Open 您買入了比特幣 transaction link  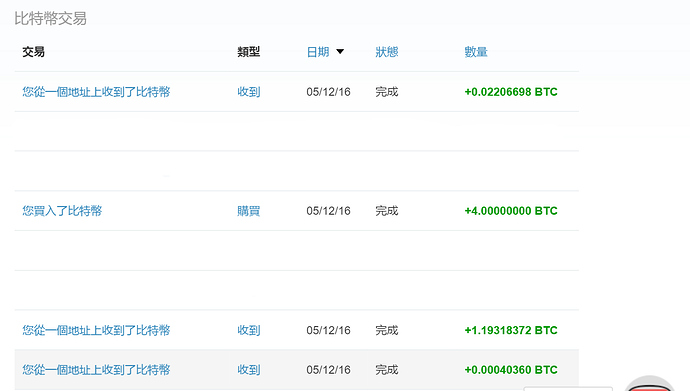62,211
